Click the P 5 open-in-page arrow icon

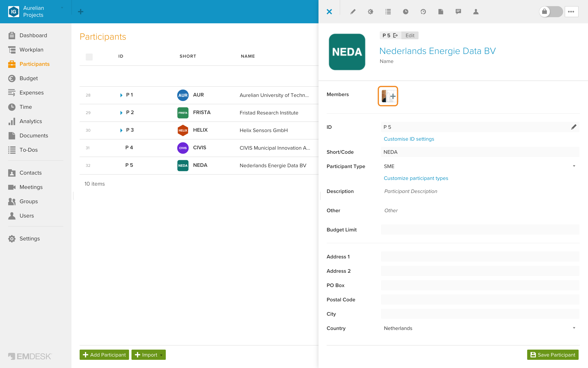(395, 36)
